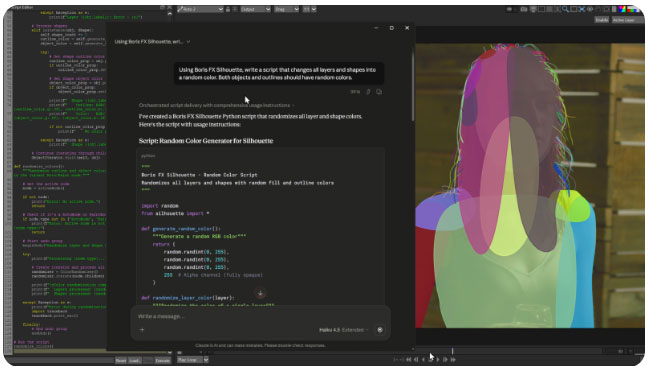Click the go to last frame button
650x369 pixels.
click(x=453, y=359)
